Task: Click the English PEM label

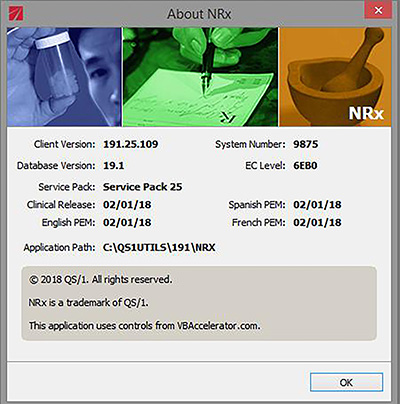Action: (x=69, y=222)
